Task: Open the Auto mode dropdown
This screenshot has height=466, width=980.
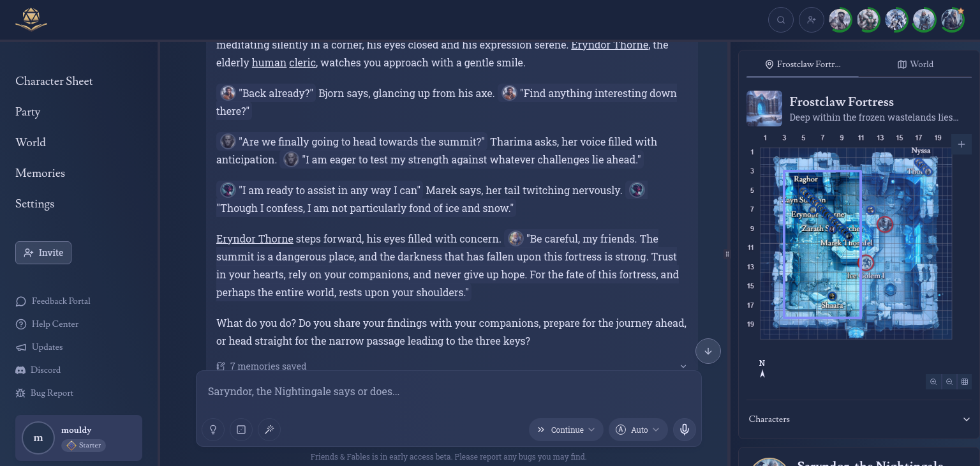Action: click(x=638, y=430)
